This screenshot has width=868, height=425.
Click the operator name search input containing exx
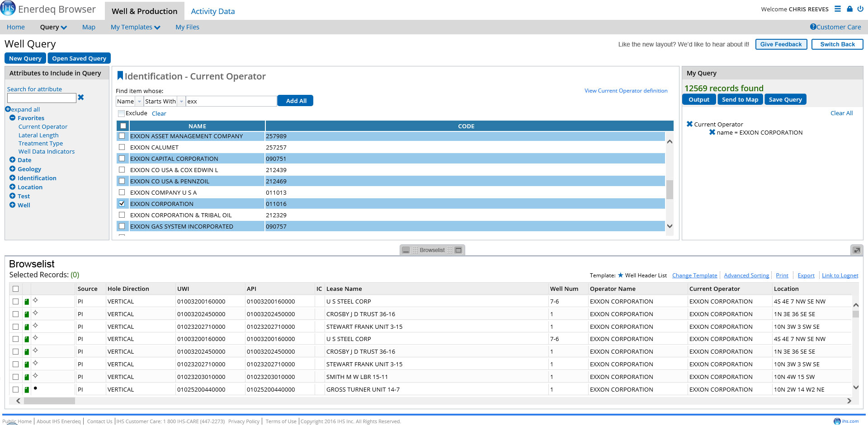tap(231, 102)
